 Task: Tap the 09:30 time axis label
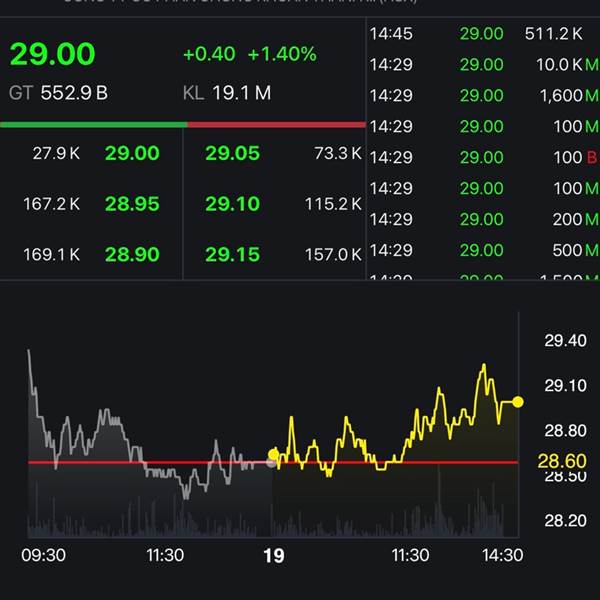(x=44, y=555)
